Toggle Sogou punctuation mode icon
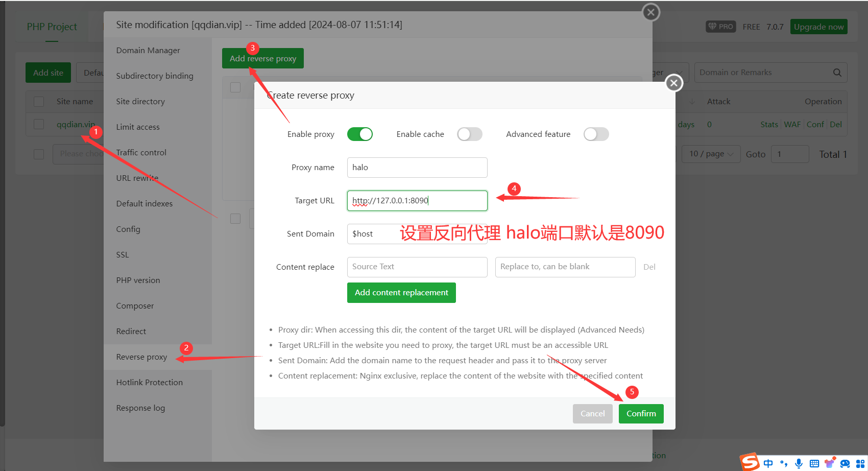The image size is (868, 471). 784,463
